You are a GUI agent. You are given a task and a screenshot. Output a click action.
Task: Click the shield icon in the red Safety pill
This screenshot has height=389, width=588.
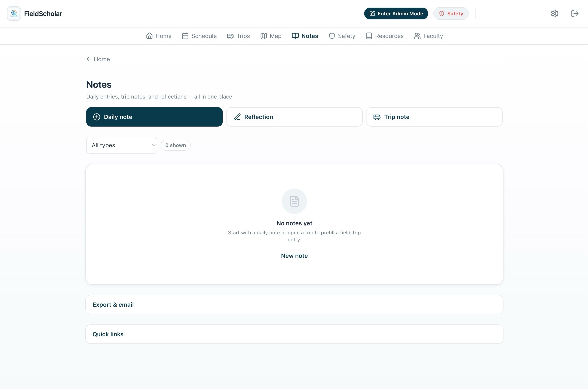[442, 14]
